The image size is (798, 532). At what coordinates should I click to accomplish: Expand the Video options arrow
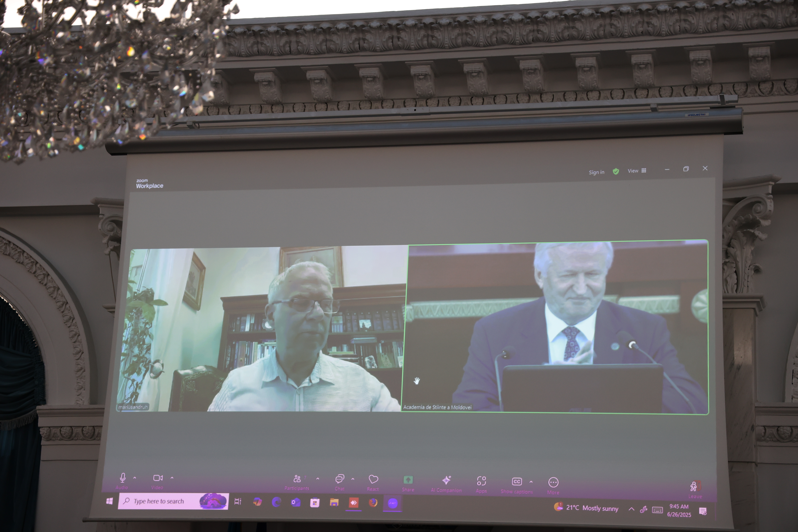click(x=172, y=478)
